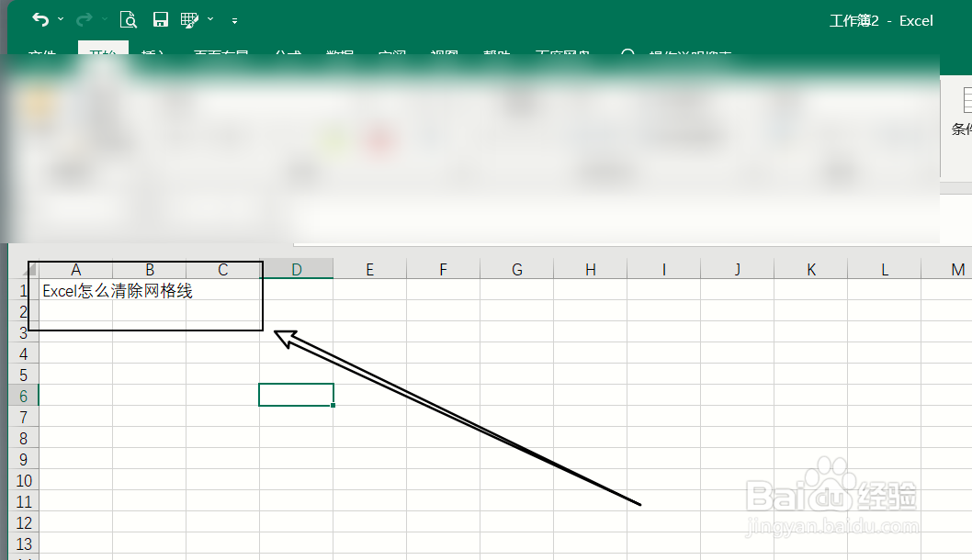Click the draw border grid icon

189,20
